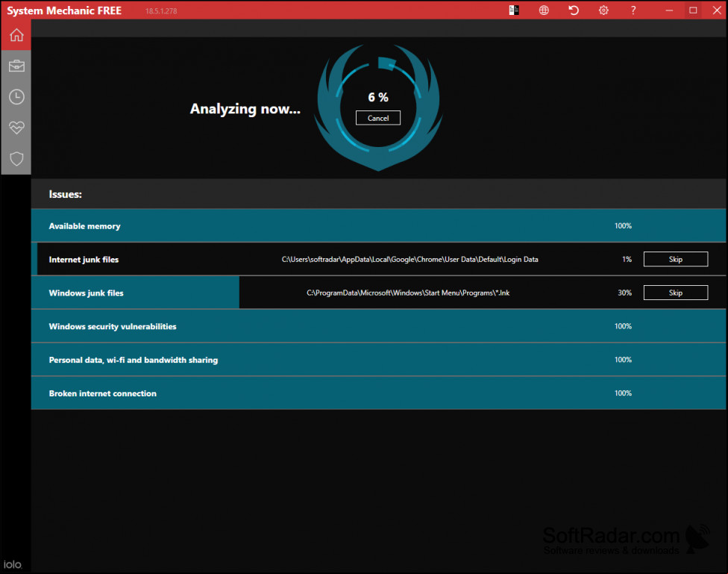Image resolution: width=728 pixels, height=574 pixels.
Task: Click the Chrome Login Data file path
Action: coord(409,259)
